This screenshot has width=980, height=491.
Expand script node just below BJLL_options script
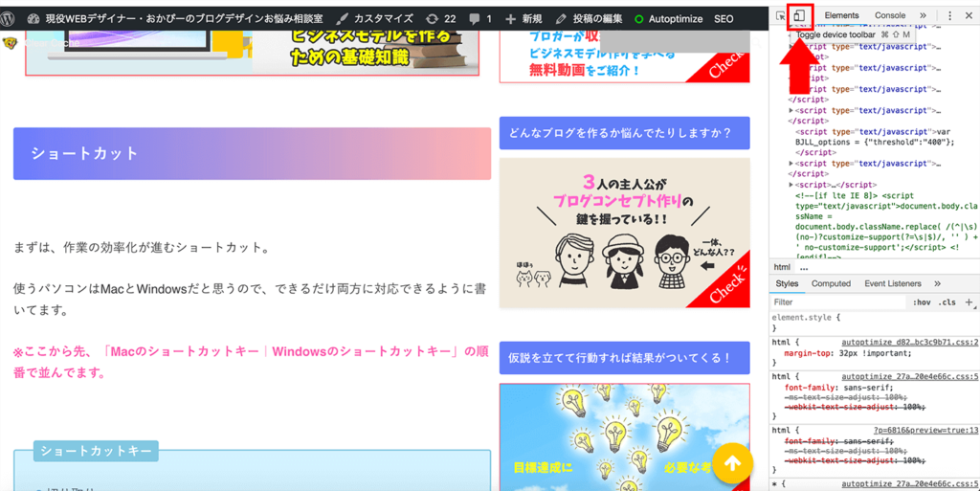791,164
